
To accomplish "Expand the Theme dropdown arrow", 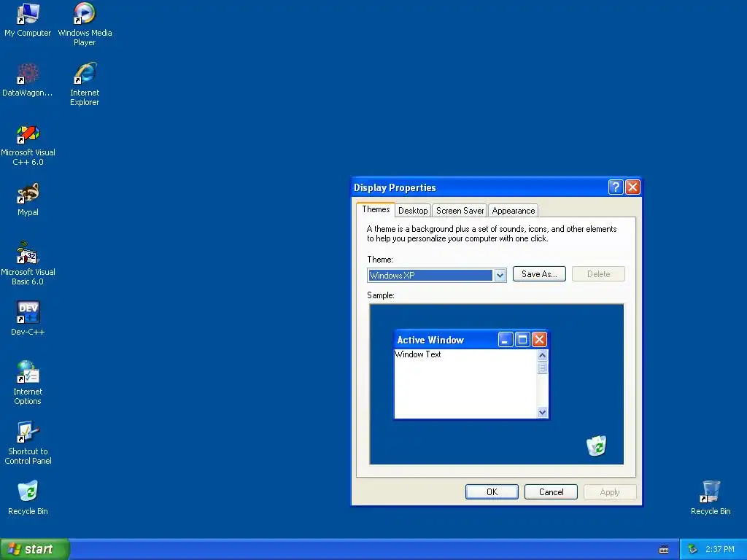I will [500, 275].
